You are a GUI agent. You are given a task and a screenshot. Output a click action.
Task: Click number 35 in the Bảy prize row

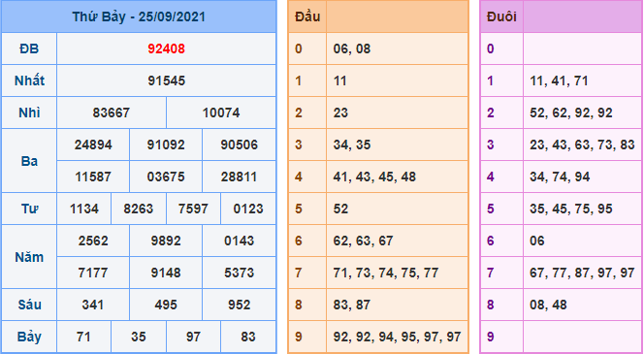pyautogui.click(x=139, y=338)
